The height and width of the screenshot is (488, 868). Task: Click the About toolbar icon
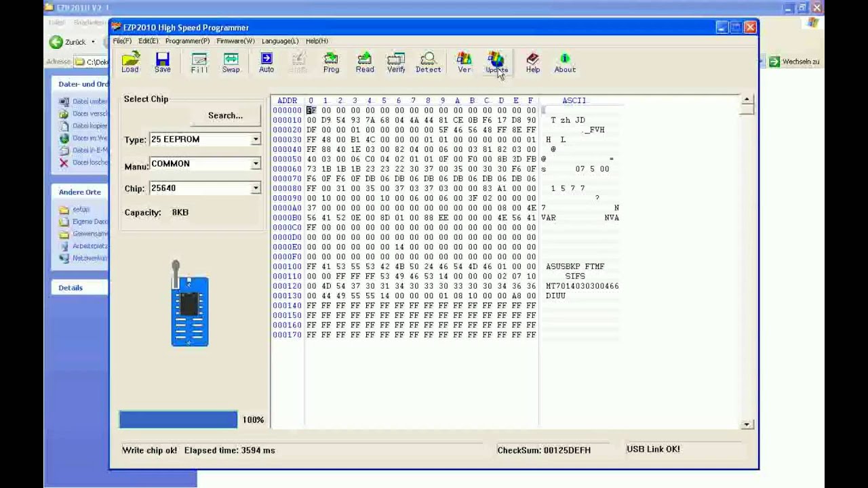(x=565, y=62)
